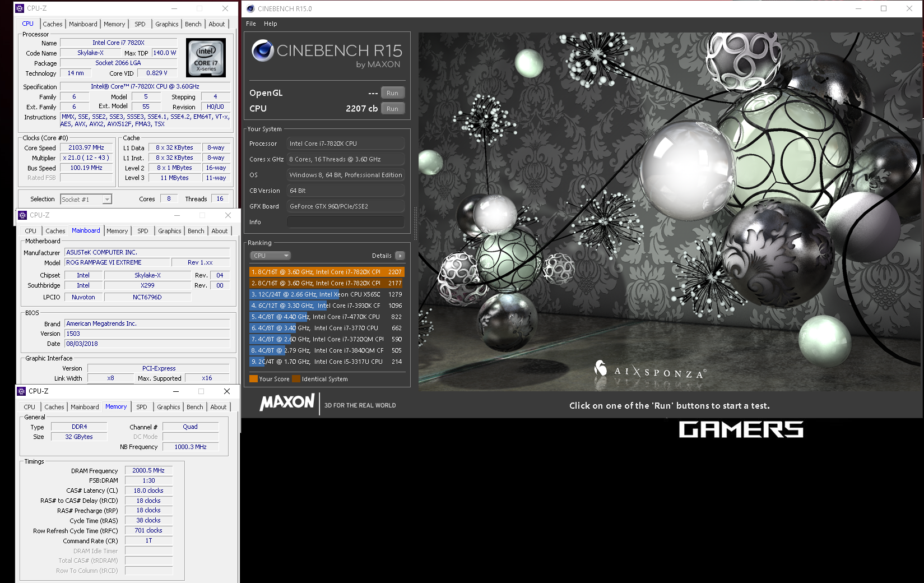Image resolution: width=924 pixels, height=583 pixels.
Task: Minimize the Cinebench R15.0 window
Action: click(x=858, y=8)
